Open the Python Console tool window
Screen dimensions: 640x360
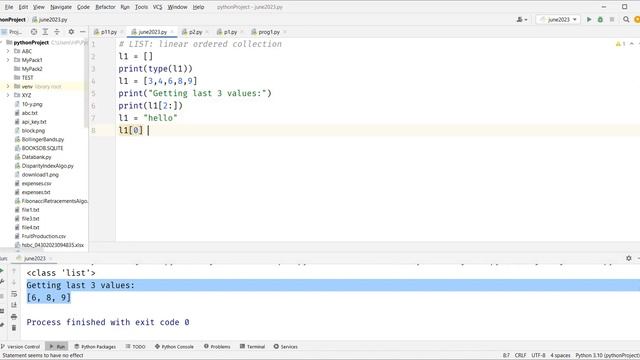174,347
